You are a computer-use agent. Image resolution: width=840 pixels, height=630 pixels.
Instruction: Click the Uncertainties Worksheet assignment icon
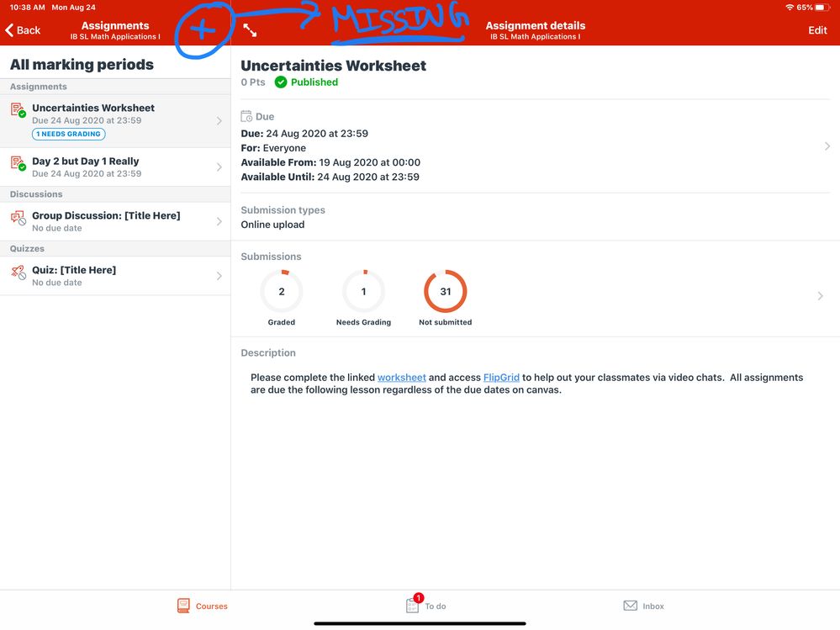click(x=18, y=109)
